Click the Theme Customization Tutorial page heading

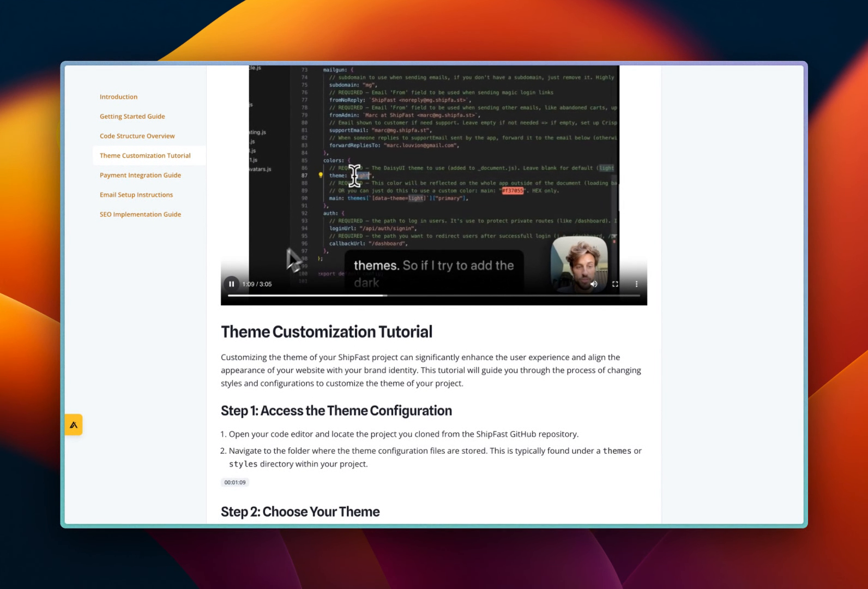pyautogui.click(x=327, y=332)
